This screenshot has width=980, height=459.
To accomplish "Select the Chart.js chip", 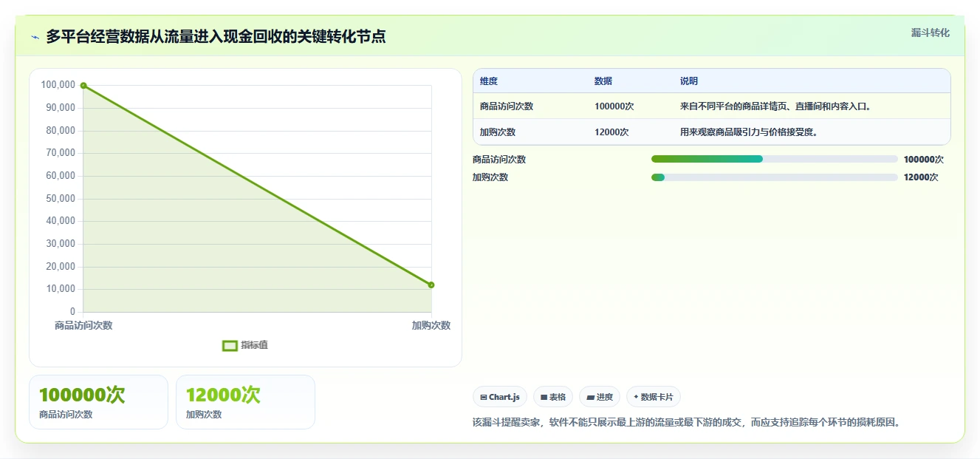I will [500, 397].
